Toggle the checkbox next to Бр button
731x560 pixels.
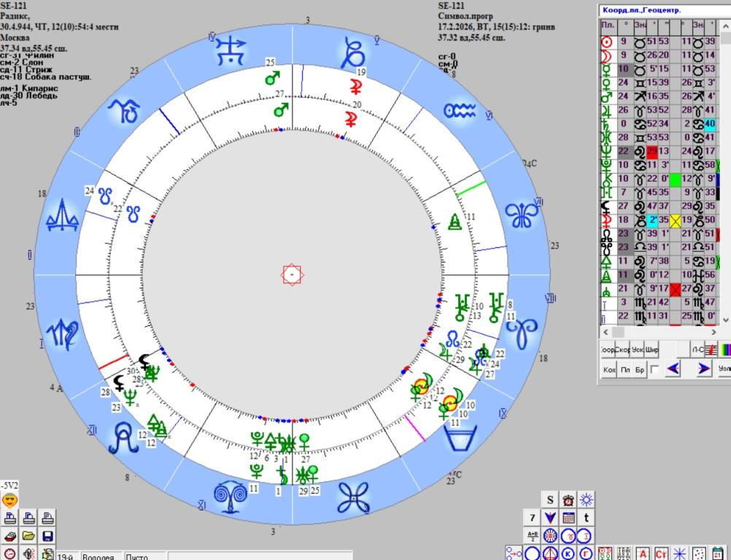(x=654, y=370)
